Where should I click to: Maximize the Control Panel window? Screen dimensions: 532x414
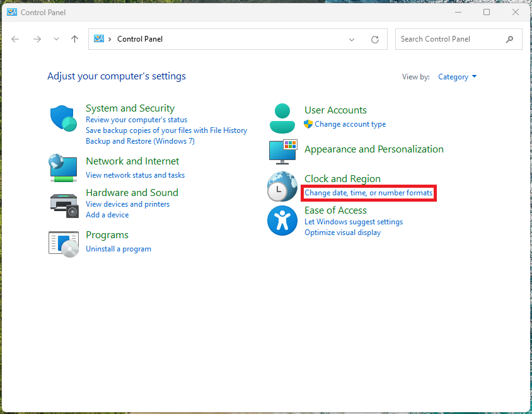[487, 12]
